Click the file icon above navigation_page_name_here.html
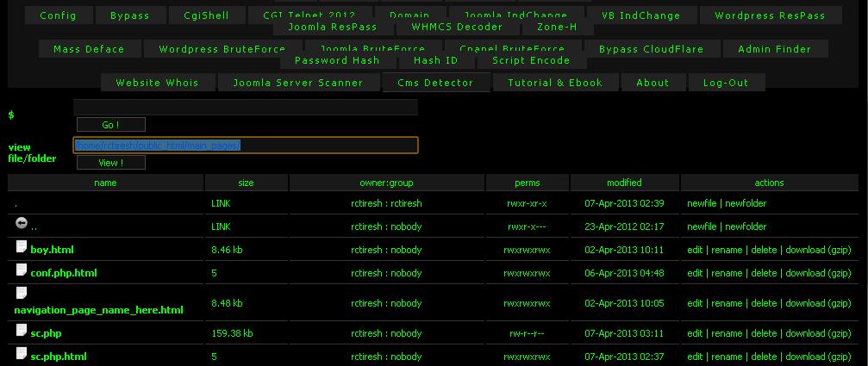 (21, 293)
